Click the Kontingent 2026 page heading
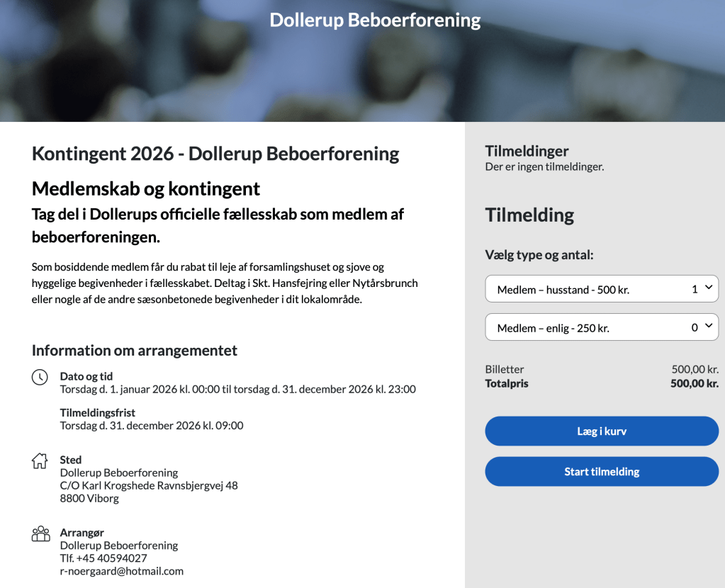 click(215, 154)
